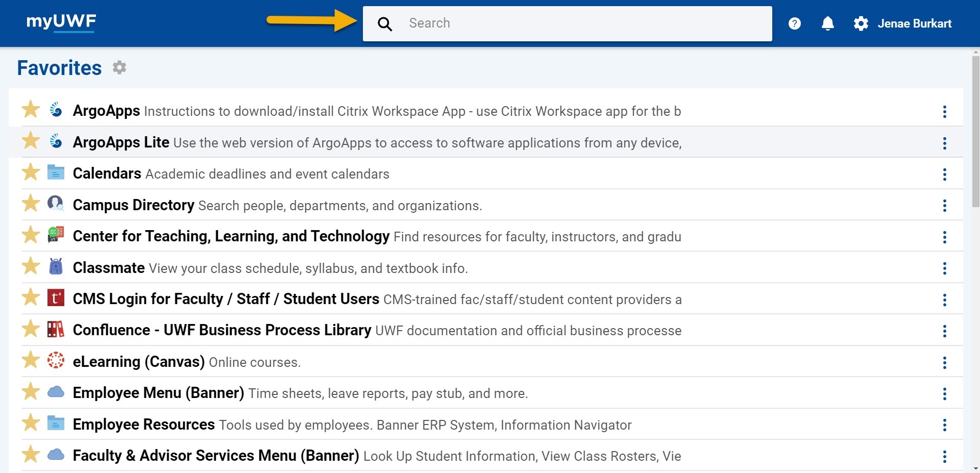Open the three-dot menu for Classmate
The height and width of the screenshot is (473, 980).
(944, 268)
